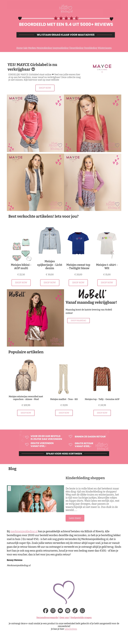Screen dimensions: 128x644
Task: Open the Winterjassen navigation link
Action: pyautogui.click(x=105, y=48)
